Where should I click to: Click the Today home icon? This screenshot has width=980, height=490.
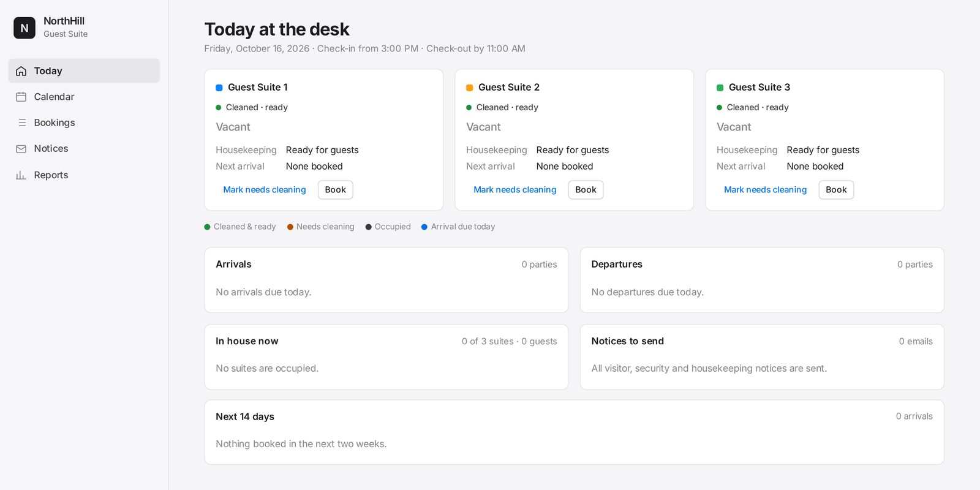pos(21,71)
